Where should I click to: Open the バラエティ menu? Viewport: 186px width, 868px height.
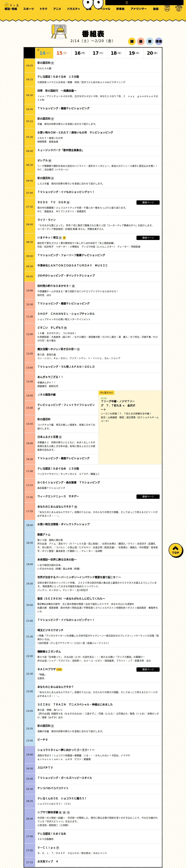[73, 9]
